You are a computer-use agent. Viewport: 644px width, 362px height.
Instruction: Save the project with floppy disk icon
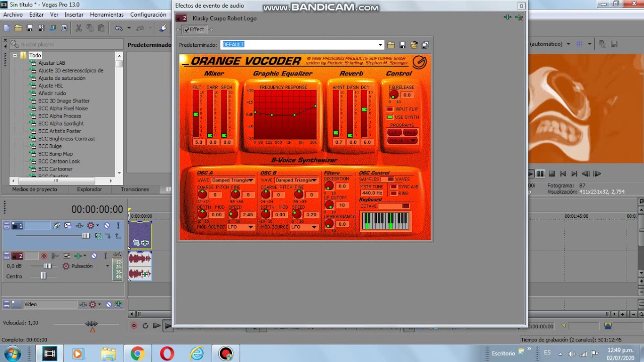pyautogui.click(x=30, y=28)
